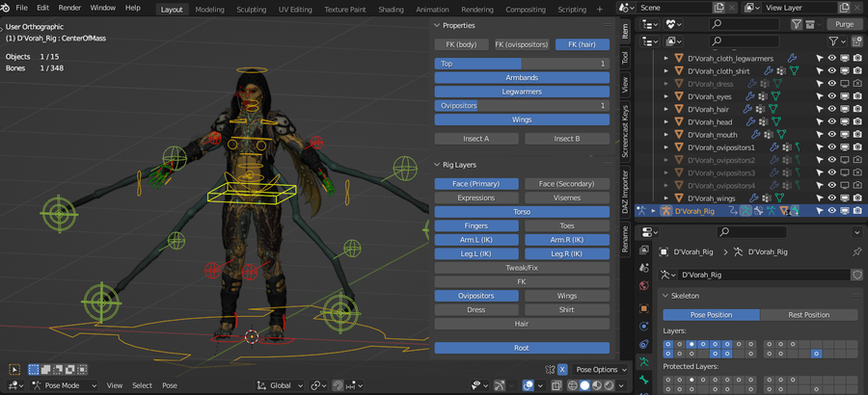868x395 pixels.
Task: Enable Rest Position skeleton mode
Action: pos(808,315)
